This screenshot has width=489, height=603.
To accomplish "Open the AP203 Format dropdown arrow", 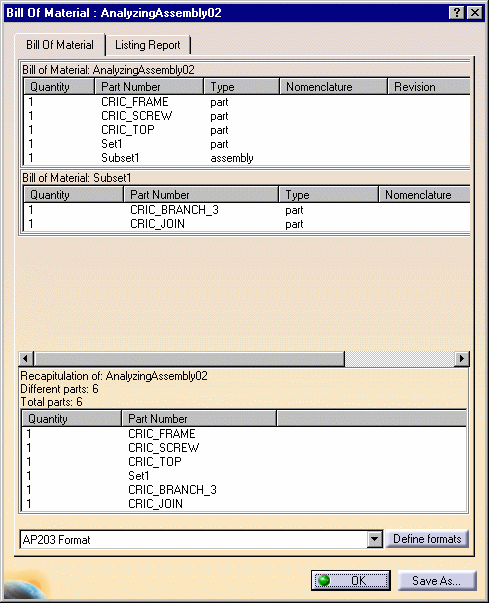I will tap(374, 539).
